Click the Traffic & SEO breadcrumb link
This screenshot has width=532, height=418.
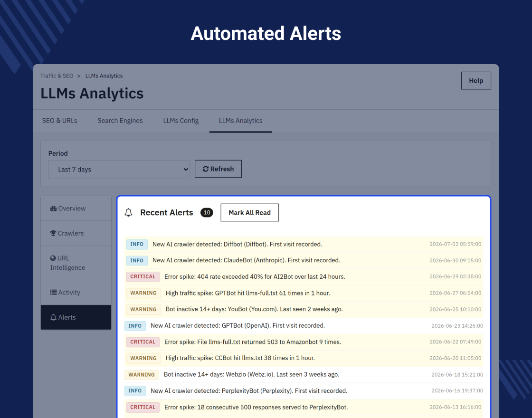point(57,76)
